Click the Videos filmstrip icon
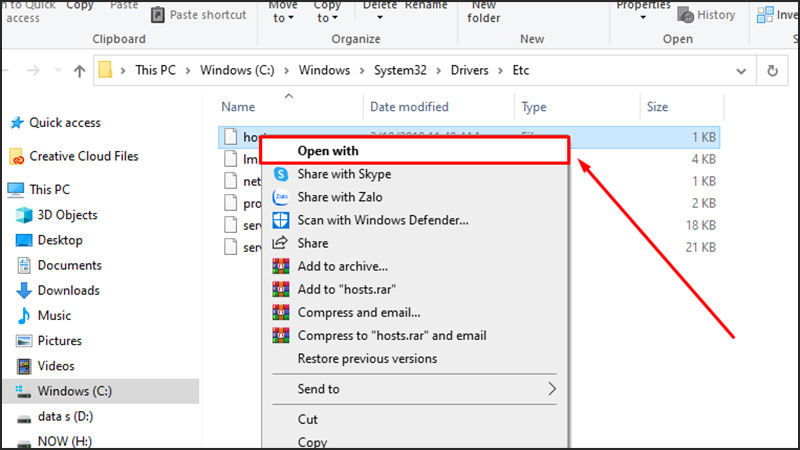 (23, 366)
